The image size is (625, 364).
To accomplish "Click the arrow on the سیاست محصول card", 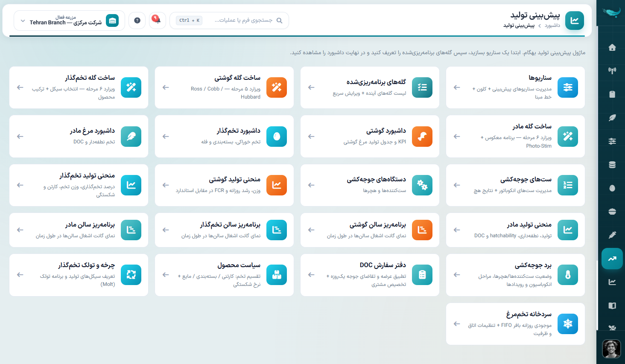I will [x=166, y=275].
